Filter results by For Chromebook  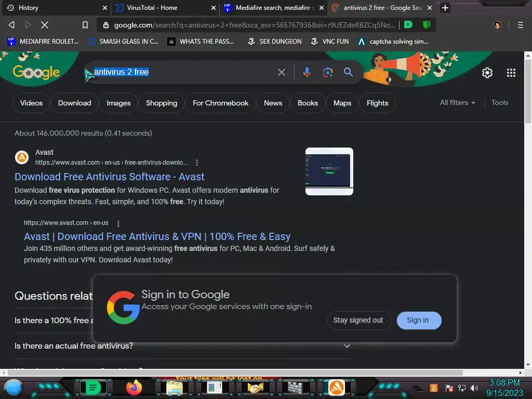click(220, 103)
